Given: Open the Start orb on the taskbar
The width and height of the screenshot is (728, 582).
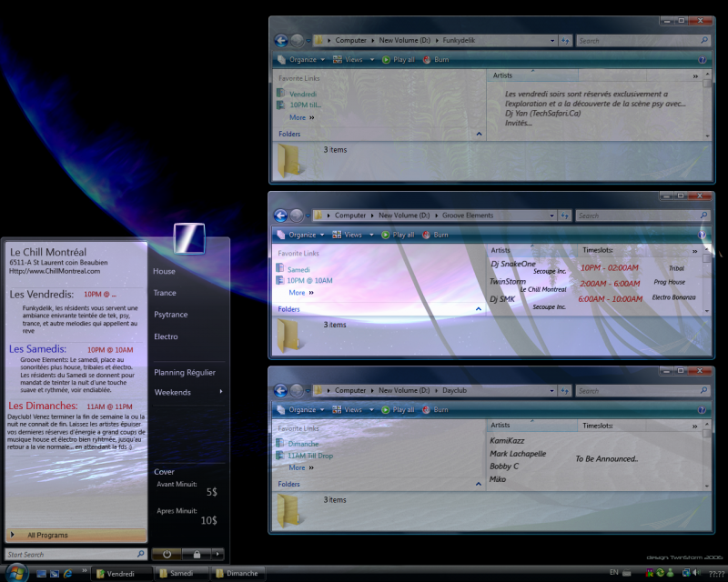Looking at the screenshot, I should pos(16,572).
